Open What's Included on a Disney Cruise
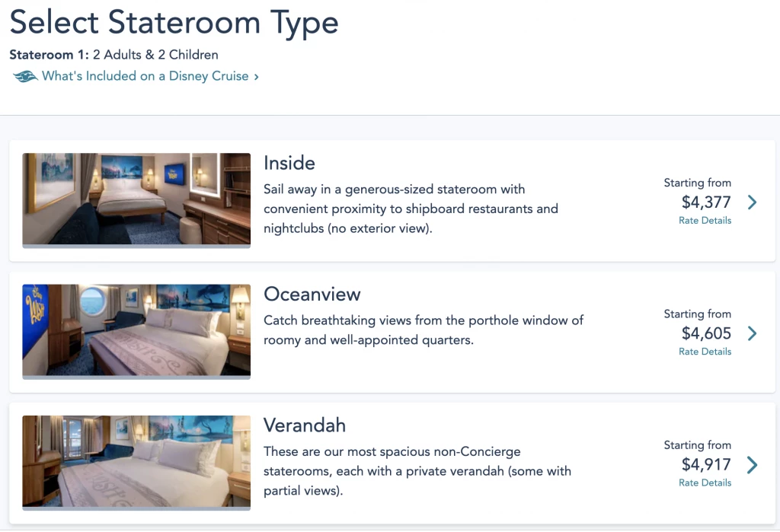 click(x=145, y=76)
